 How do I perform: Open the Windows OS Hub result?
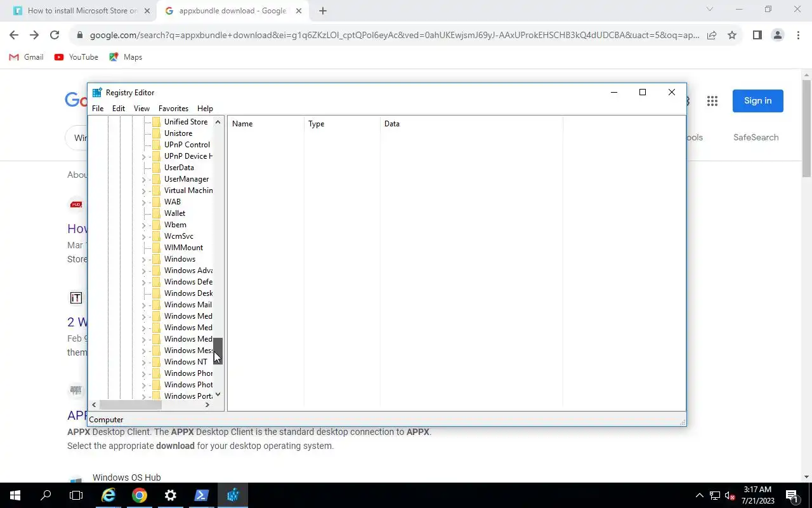pyautogui.click(x=127, y=478)
